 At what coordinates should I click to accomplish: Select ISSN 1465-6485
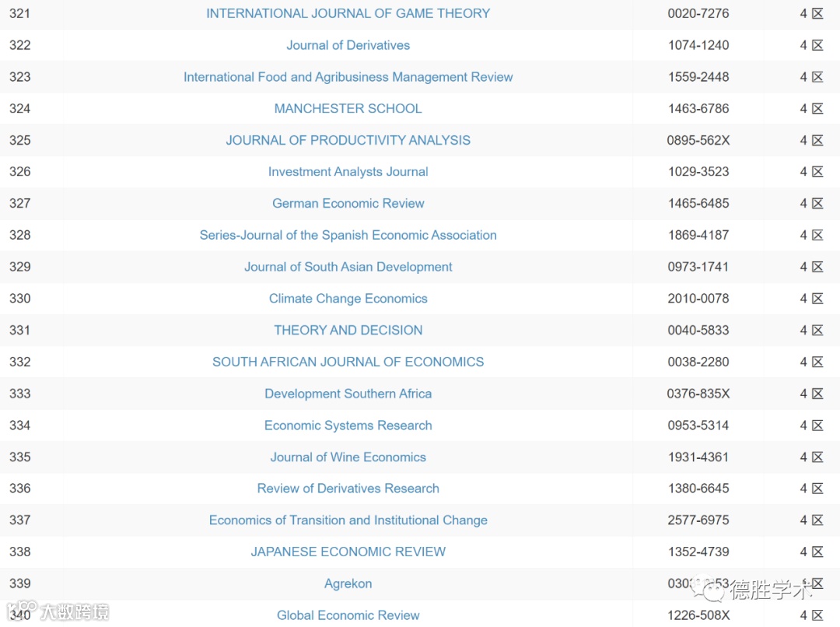(698, 203)
